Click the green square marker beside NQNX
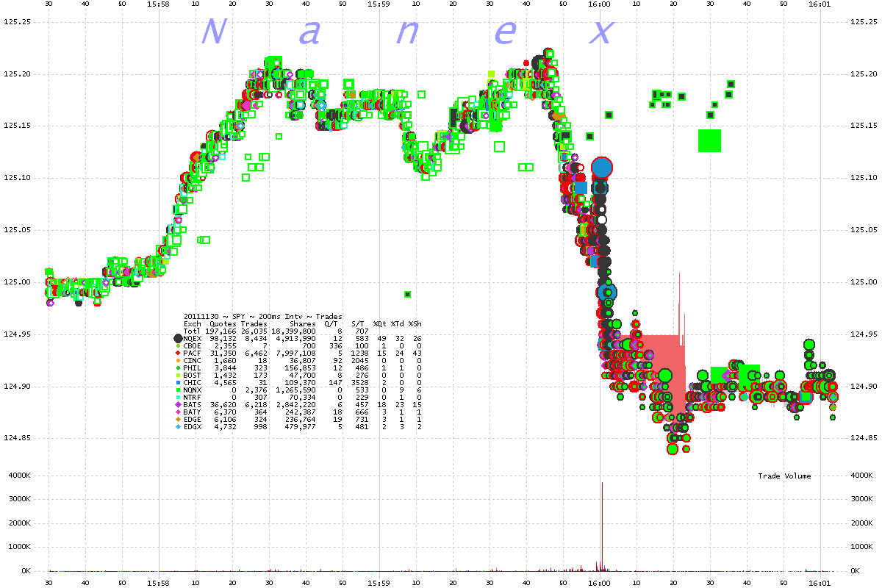Screen dimensions: 882x588 [177, 390]
